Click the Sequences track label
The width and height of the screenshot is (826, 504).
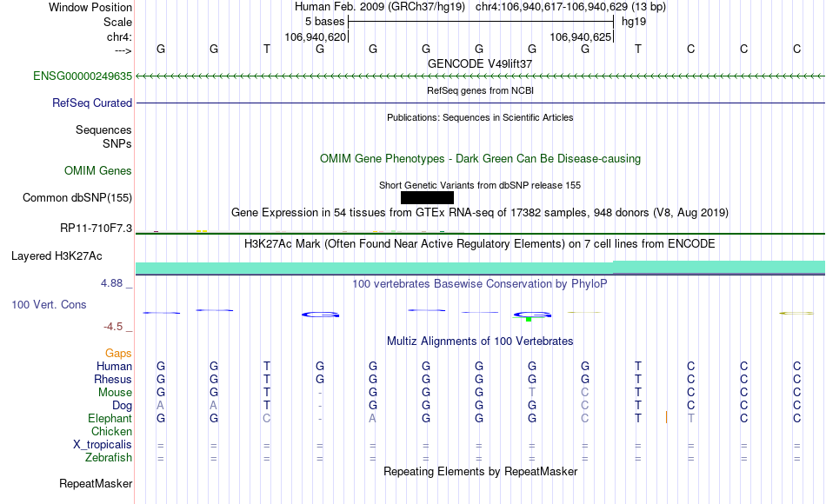click(x=103, y=129)
